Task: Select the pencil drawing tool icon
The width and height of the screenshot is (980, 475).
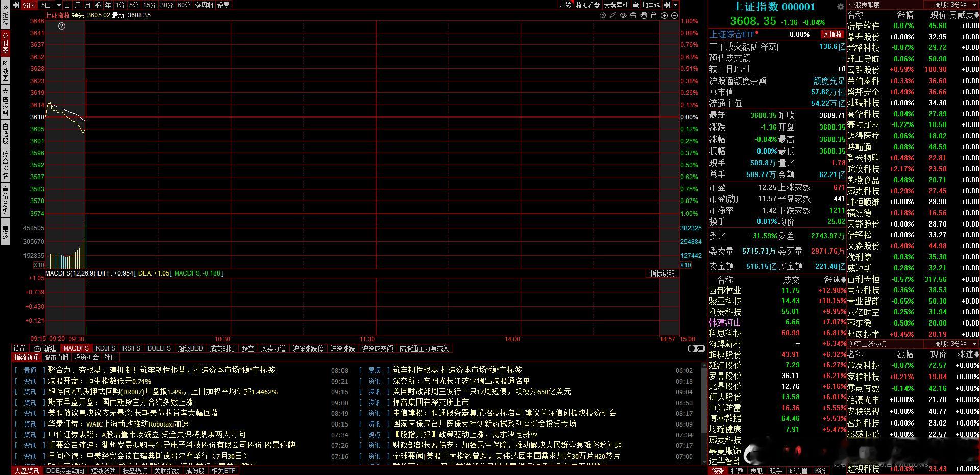Action: coord(613,16)
